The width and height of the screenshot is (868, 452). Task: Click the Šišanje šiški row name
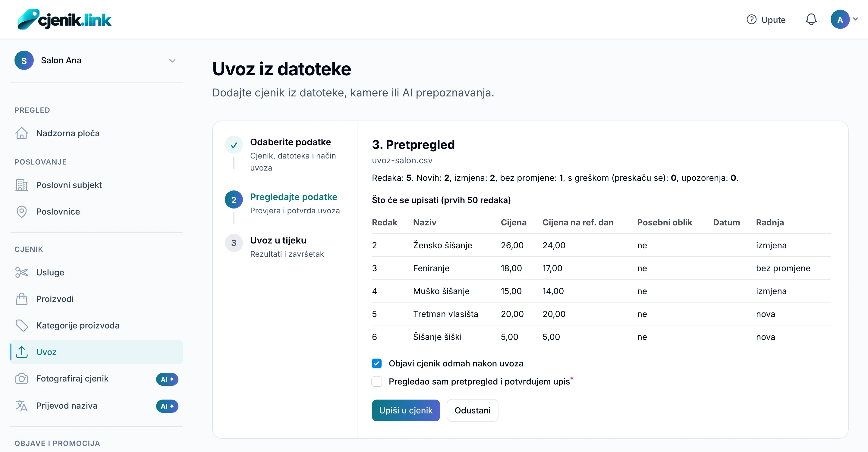pos(437,337)
